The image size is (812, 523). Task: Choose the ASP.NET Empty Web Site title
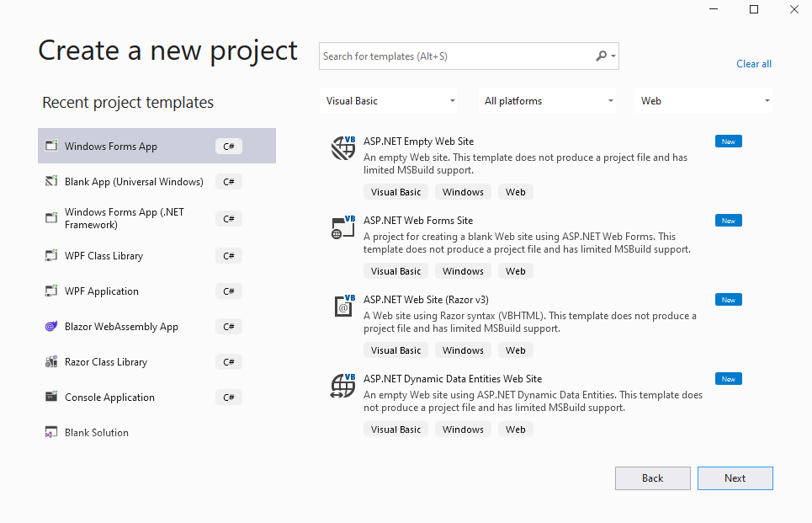click(x=418, y=141)
